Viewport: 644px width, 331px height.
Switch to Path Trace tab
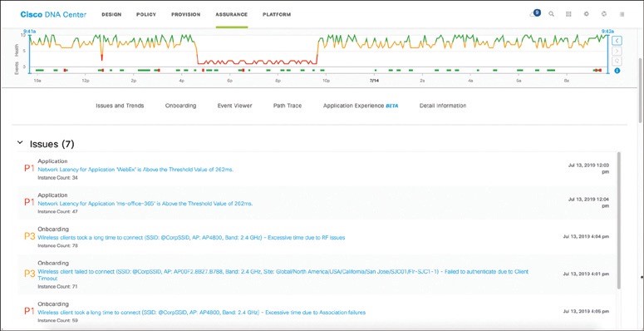tap(288, 106)
